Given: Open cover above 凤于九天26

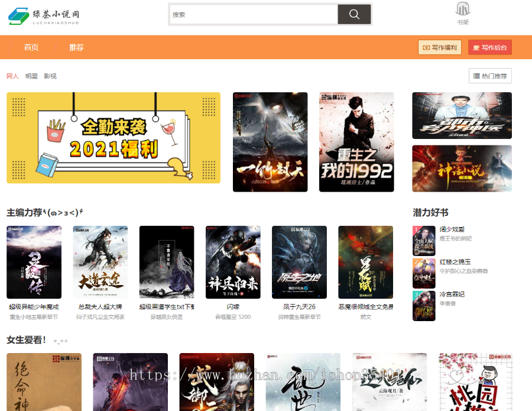Looking at the screenshot, I should point(299,262).
